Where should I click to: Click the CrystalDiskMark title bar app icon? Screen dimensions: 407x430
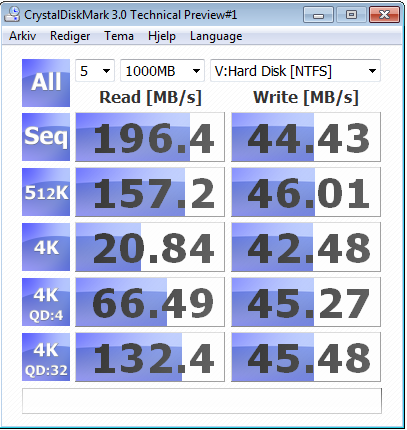point(13,15)
